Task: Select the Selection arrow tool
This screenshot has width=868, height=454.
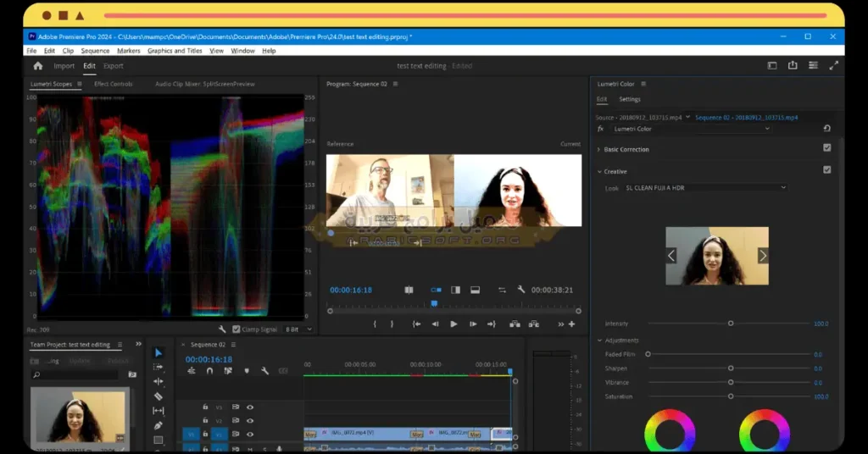Action: 159,353
